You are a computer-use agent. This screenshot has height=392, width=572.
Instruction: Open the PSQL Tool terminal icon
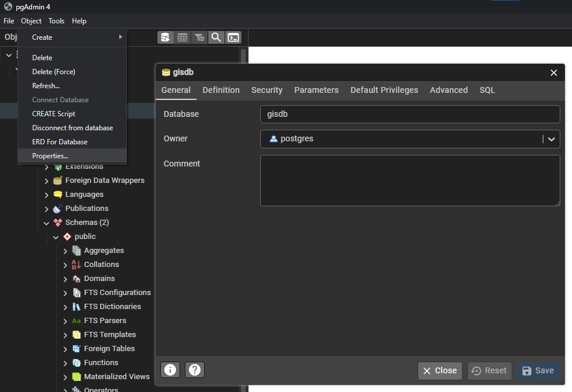tap(233, 37)
